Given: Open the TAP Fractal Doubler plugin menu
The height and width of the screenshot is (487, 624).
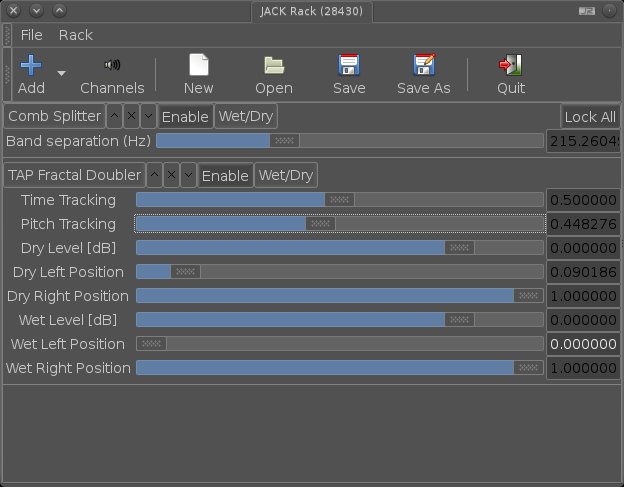Looking at the screenshot, I should (x=74, y=175).
